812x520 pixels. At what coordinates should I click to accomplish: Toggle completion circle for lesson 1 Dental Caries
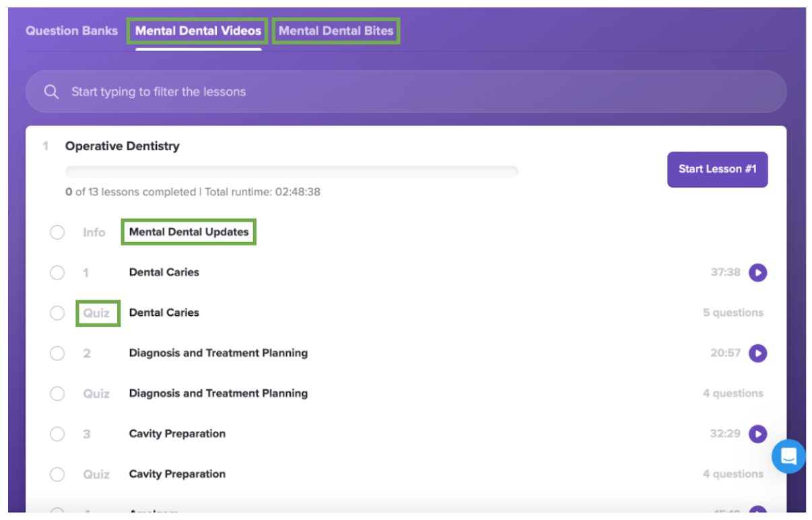pyautogui.click(x=57, y=273)
